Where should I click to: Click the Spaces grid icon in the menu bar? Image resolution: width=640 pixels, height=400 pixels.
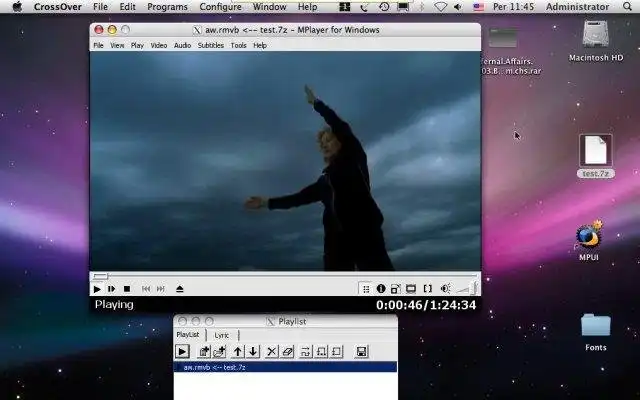click(345, 7)
